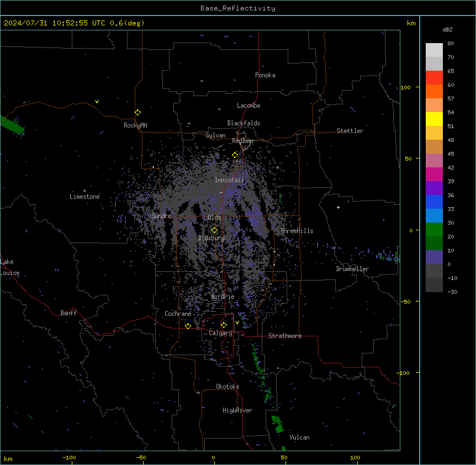
Task: Click the km unit label at bottom left
Action: 8,458
